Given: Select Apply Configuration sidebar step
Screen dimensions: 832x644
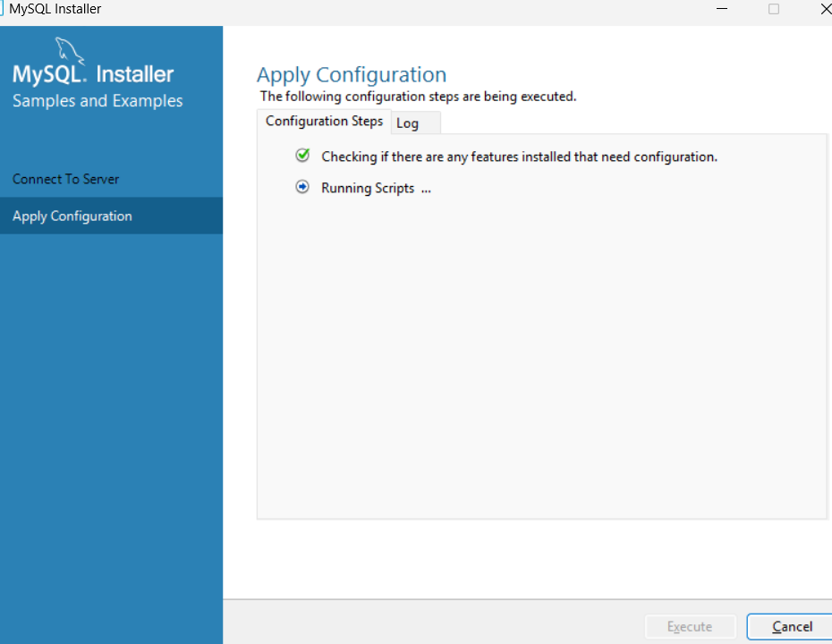Looking at the screenshot, I should click(112, 216).
